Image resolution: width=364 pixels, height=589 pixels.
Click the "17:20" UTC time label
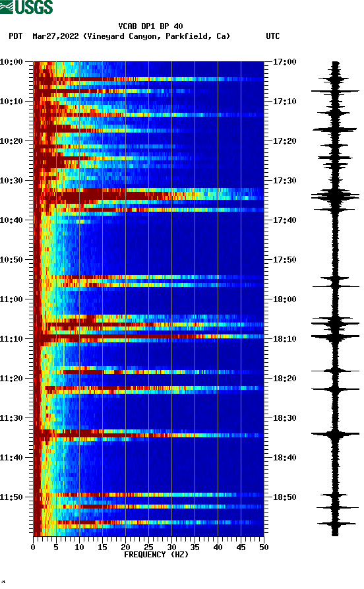[x=285, y=141]
